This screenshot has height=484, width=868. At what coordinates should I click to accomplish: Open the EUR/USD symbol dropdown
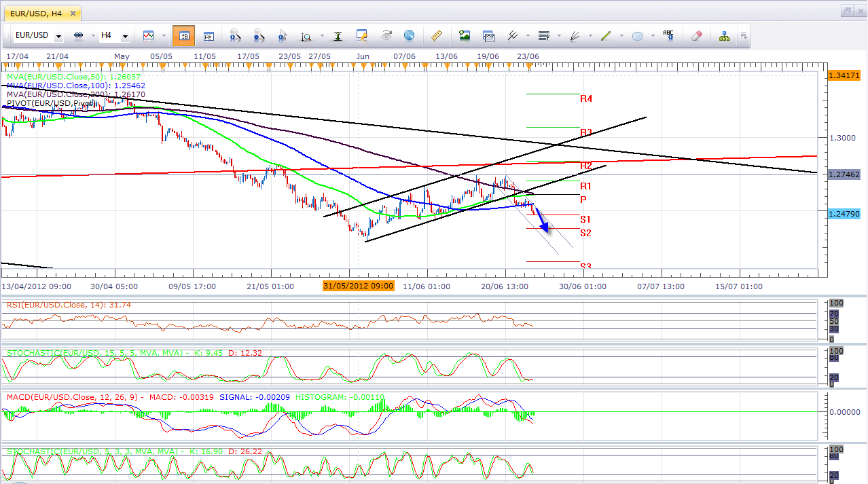(x=59, y=36)
